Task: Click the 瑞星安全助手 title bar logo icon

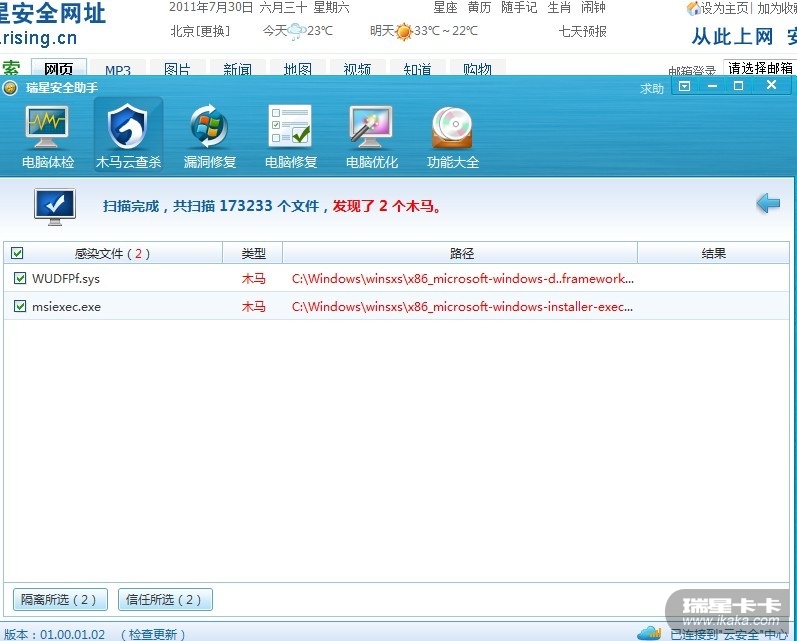Action: coord(10,88)
